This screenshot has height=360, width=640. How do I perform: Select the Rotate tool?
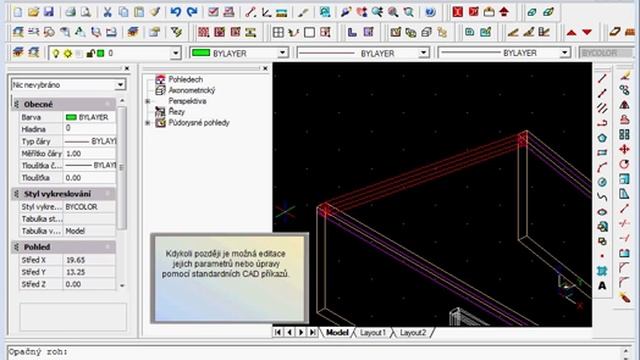(x=624, y=164)
